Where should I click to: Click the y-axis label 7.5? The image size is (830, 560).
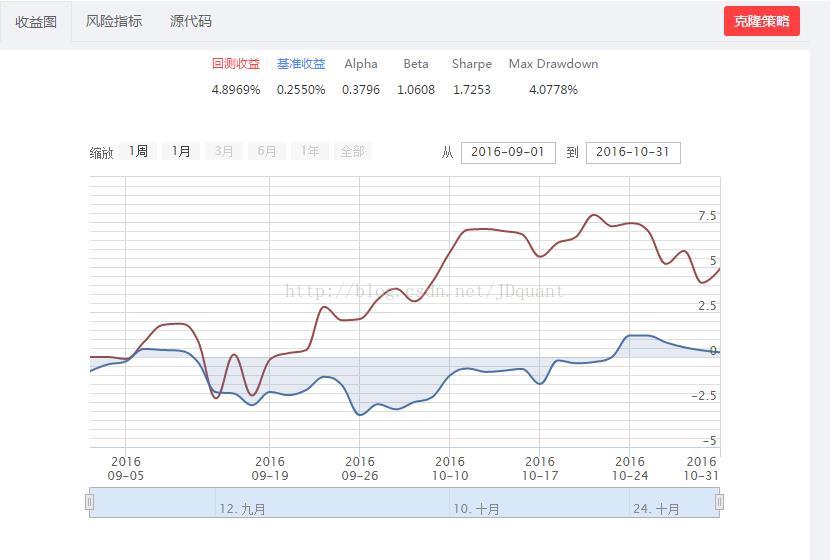707,215
